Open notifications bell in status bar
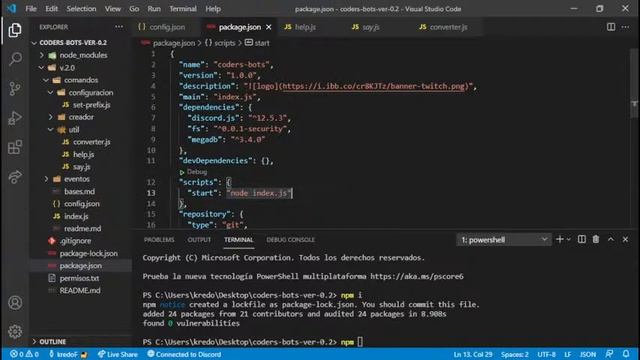 click(626, 354)
